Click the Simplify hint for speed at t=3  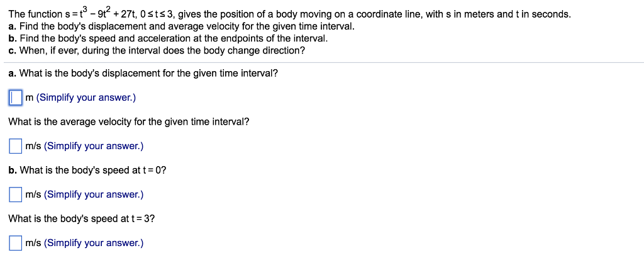[94, 243]
